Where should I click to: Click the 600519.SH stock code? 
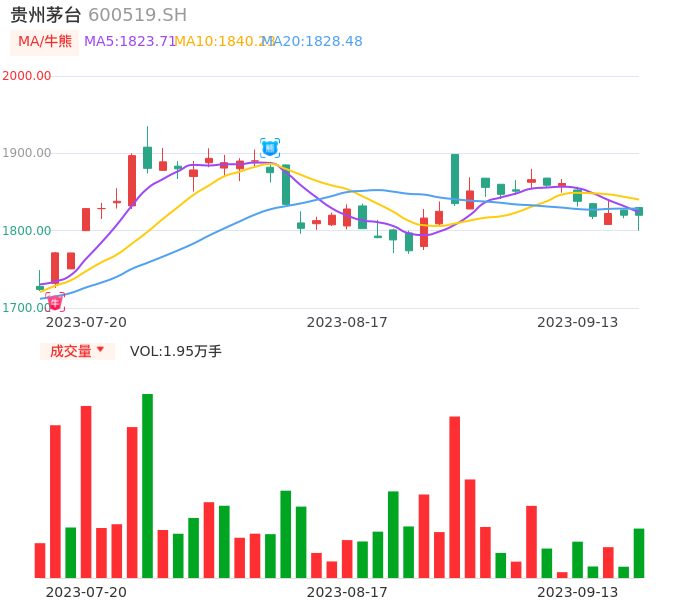(138, 15)
